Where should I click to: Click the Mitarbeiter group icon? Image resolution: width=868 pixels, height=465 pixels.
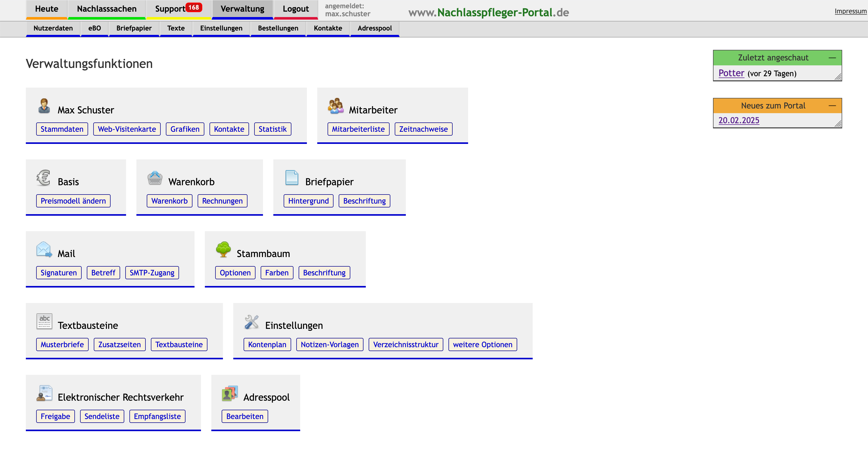(x=336, y=106)
